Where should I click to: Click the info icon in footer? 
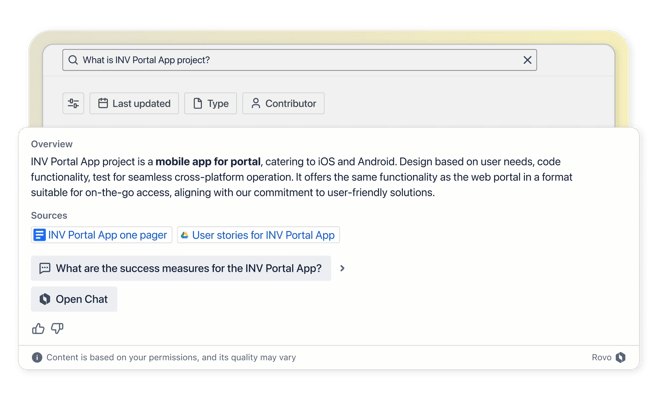coord(37,357)
